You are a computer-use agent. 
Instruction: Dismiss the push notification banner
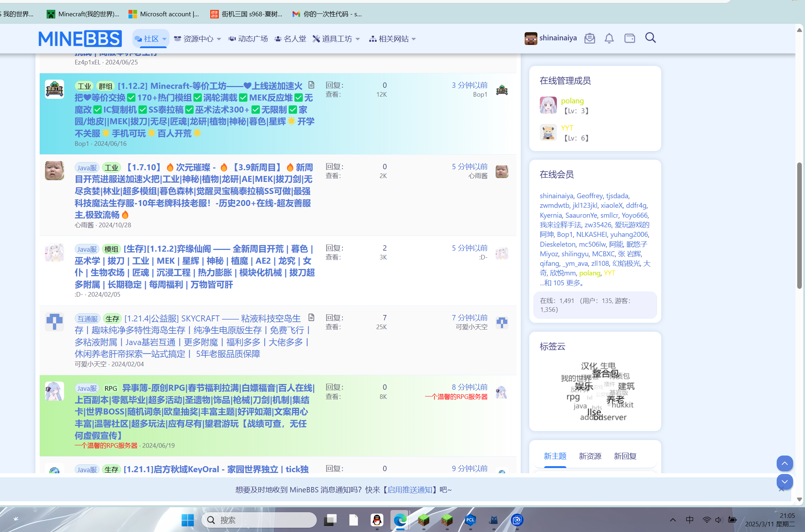coord(781,489)
